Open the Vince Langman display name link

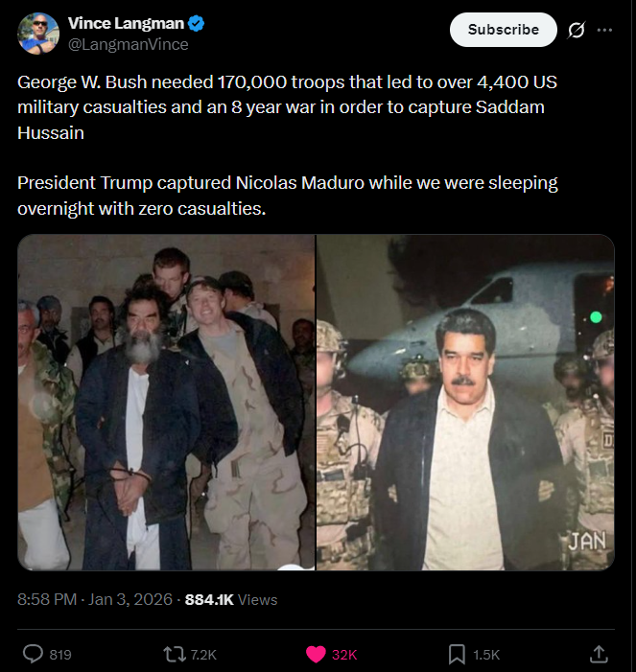126,24
